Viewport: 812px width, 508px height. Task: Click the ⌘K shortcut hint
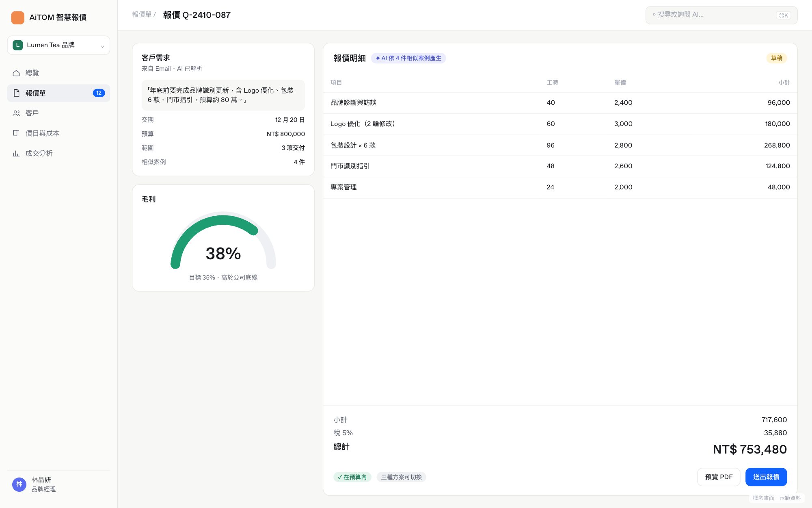pos(784,15)
